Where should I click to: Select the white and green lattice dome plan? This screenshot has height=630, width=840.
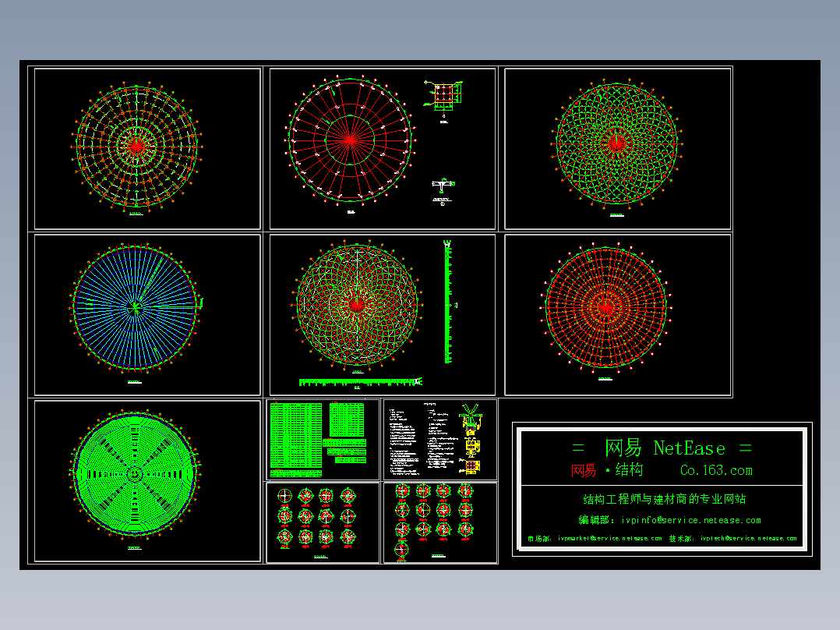tap(357, 305)
